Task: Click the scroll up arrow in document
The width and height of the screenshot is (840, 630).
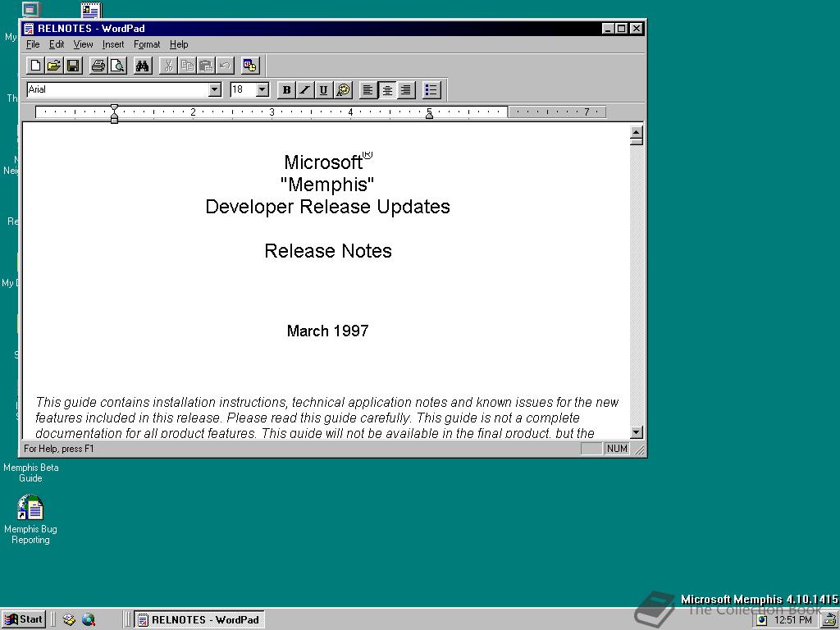Action: tap(637, 131)
